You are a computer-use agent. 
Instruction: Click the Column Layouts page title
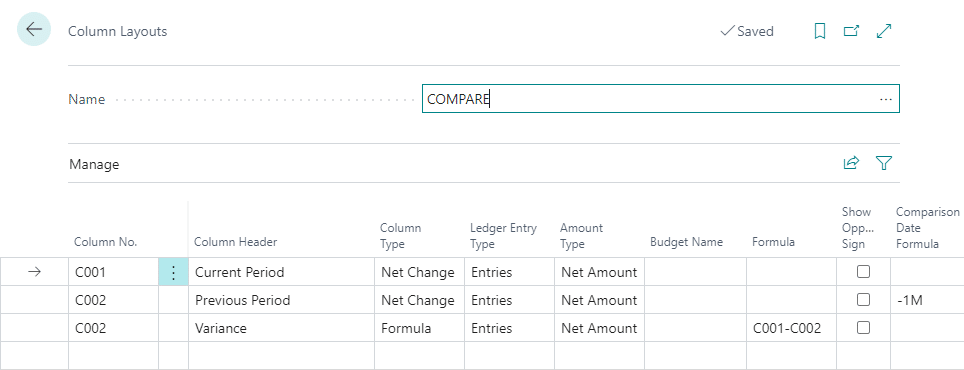tap(117, 31)
